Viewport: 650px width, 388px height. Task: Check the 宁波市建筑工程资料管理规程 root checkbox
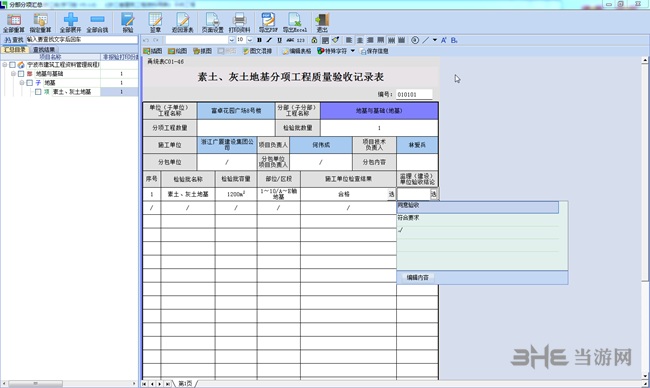point(12,65)
